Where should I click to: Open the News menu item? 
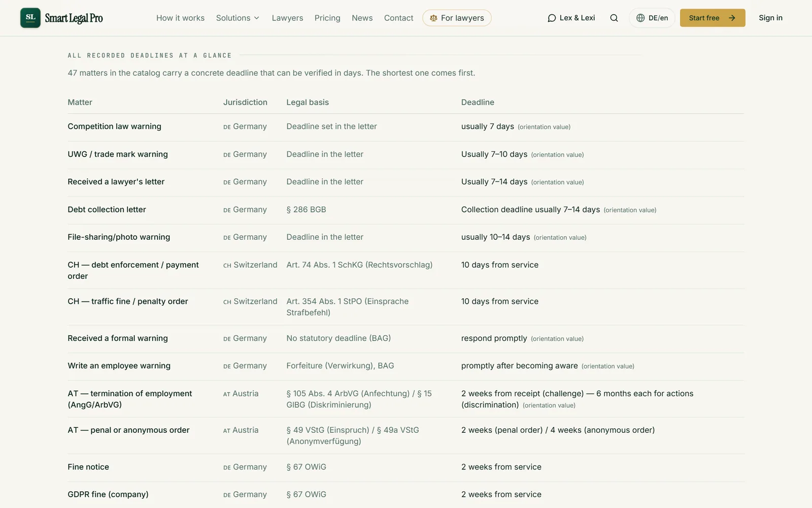pyautogui.click(x=362, y=18)
